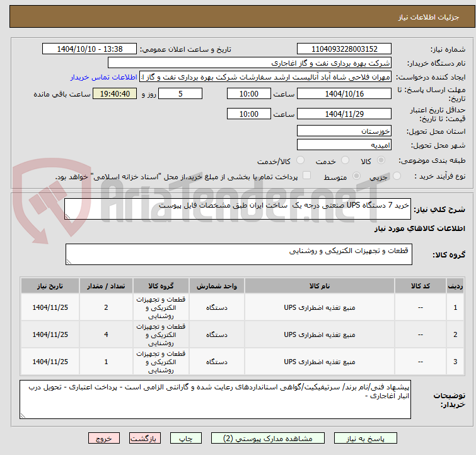Screen dimensions: 476x455
Task: Click the تعداد / مقدار column header
Action: pos(106,286)
